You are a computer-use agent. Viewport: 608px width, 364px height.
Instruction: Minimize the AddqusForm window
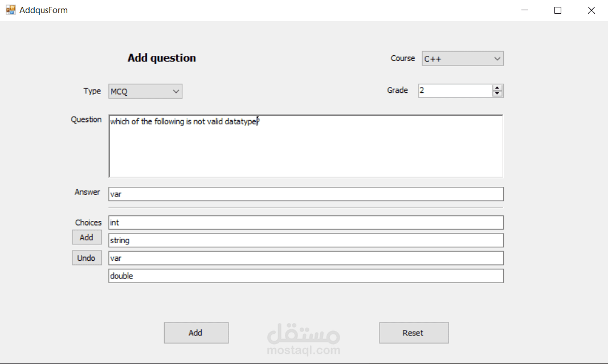pyautogui.click(x=524, y=10)
